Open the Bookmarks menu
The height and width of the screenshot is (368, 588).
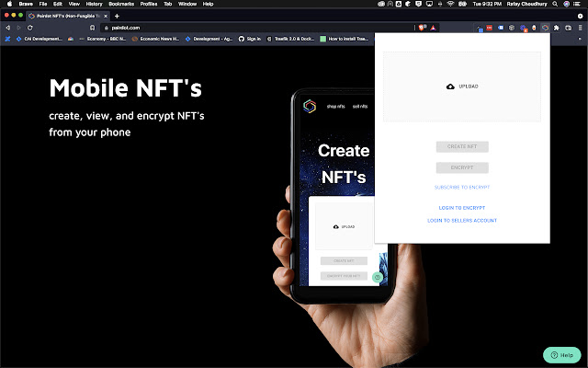click(x=121, y=4)
